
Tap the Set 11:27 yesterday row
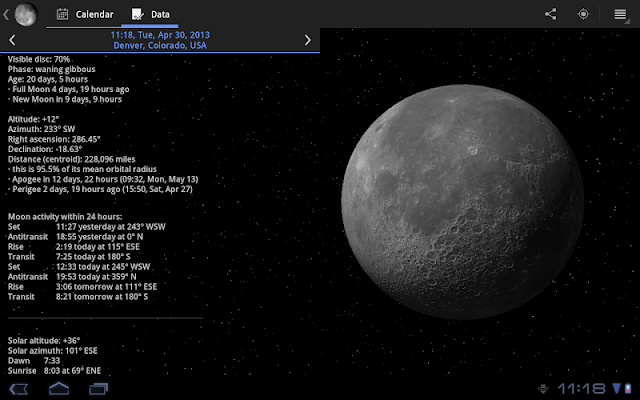87,227
